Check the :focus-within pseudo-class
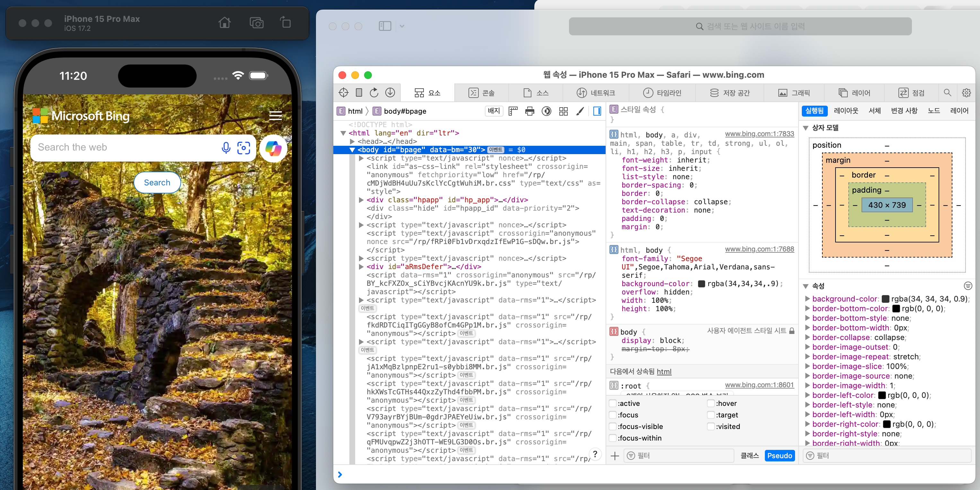980x490 pixels. point(613,438)
